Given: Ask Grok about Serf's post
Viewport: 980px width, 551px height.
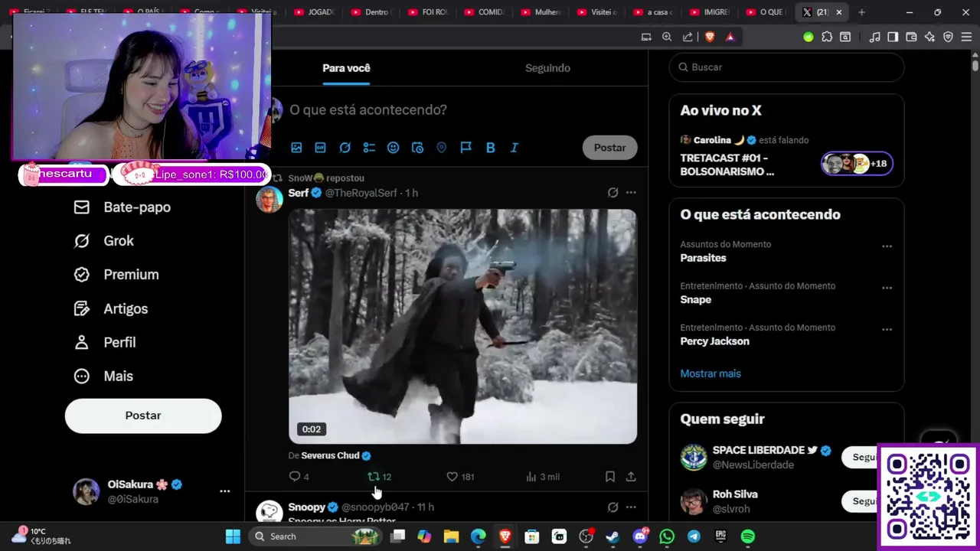Looking at the screenshot, I should click(x=612, y=193).
